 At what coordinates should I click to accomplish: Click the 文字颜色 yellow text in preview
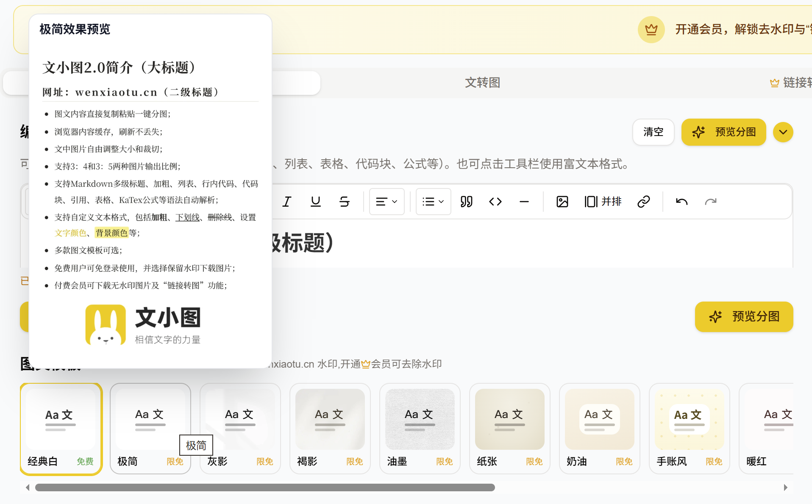click(70, 233)
